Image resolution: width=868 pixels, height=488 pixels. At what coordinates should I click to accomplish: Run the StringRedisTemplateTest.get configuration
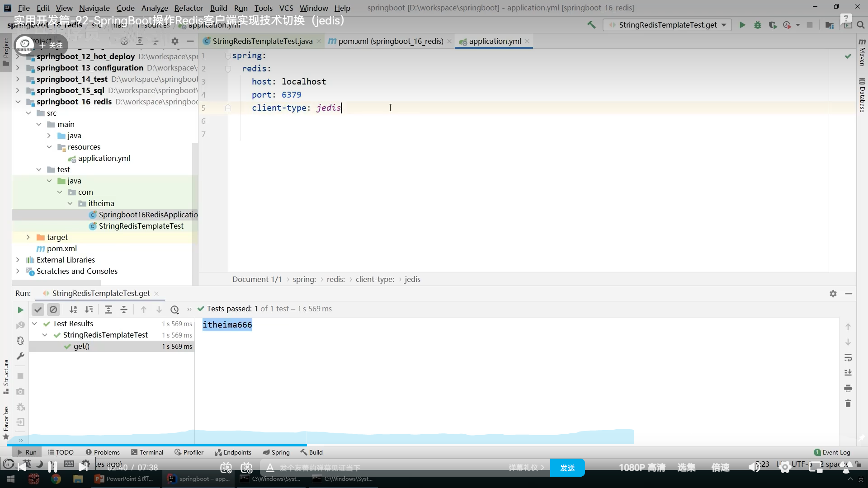pos(742,25)
